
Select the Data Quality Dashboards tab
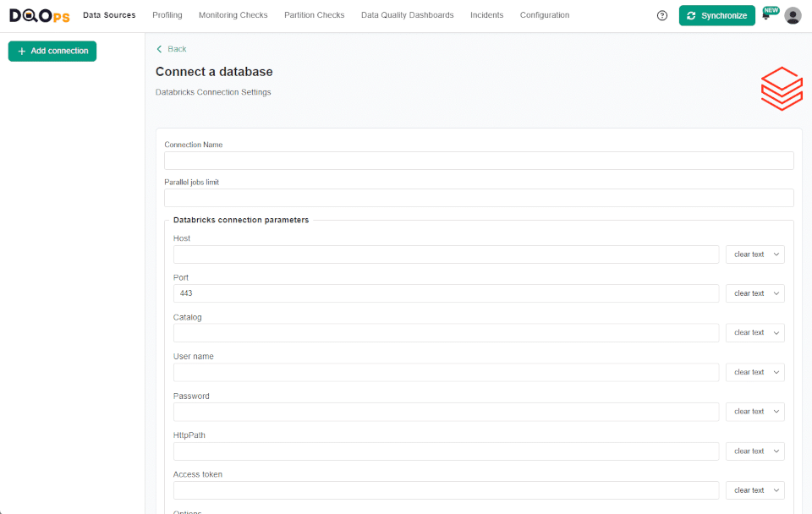408,15
